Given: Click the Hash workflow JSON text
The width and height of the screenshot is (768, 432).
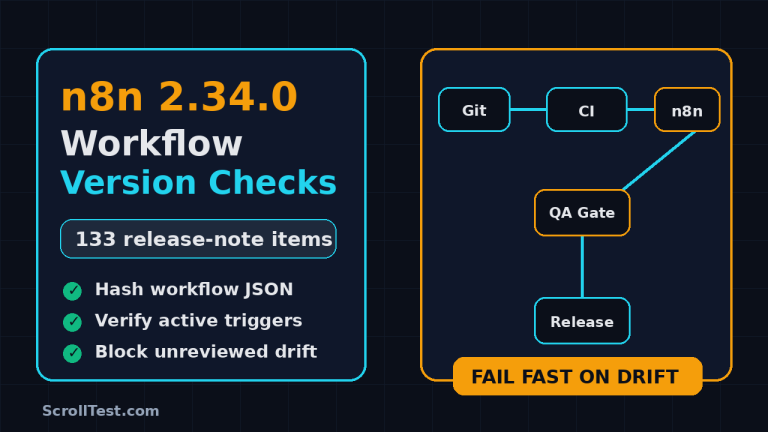Looking at the screenshot, I should (x=194, y=289).
